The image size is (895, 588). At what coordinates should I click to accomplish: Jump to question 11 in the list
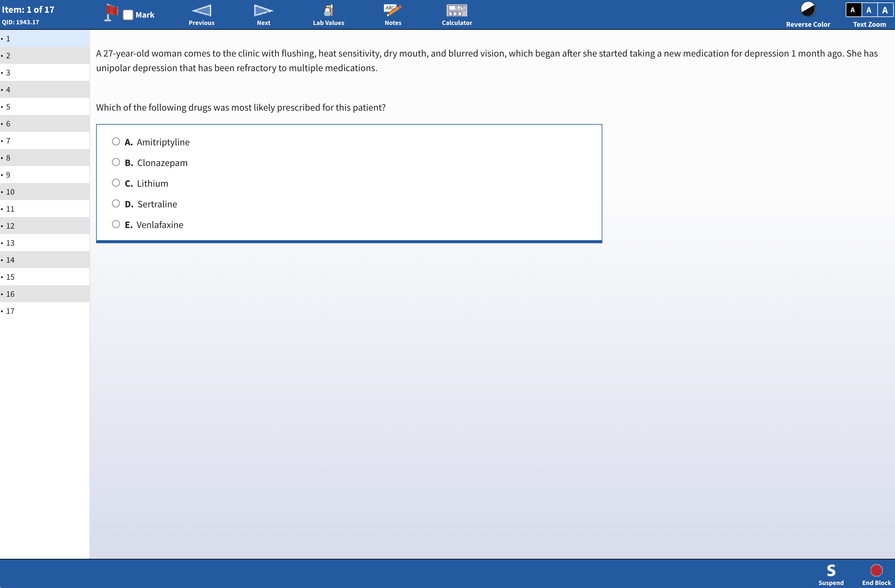[x=45, y=209]
